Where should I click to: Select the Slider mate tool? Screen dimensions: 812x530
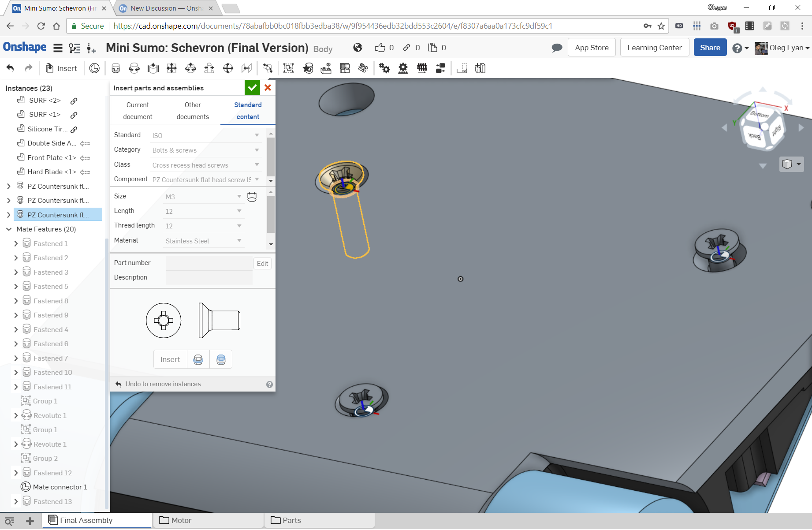pos(153,68)
